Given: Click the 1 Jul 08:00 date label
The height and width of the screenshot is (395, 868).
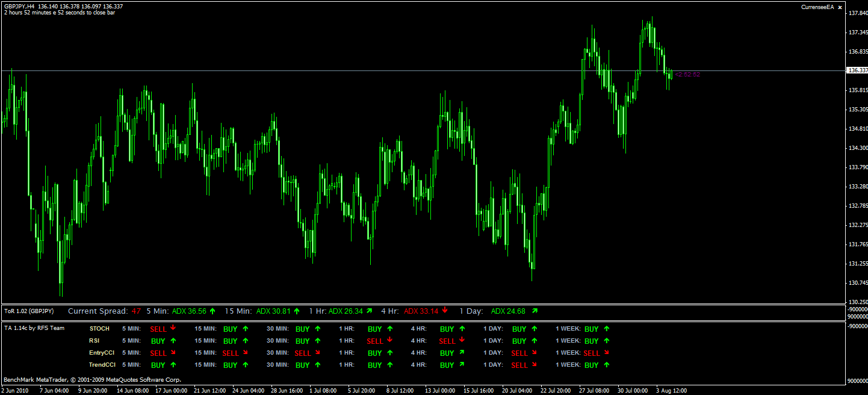Looking at the screenshot, I should [323, 390].
